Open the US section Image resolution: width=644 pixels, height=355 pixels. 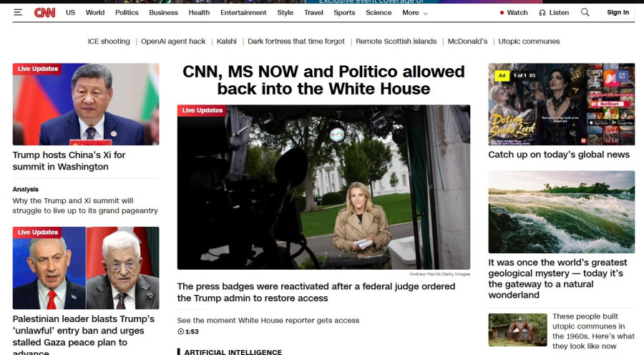tap(71, 13)
